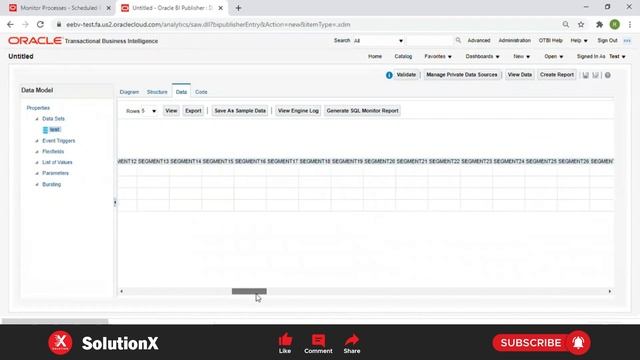Viewport: 640px width, 360px height.
Task: Switch to the Structure tab
Action: coord(157,92)
